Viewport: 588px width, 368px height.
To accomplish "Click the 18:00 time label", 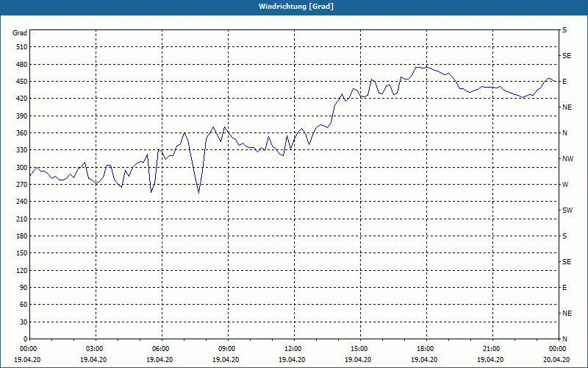I will click(426, 349).
